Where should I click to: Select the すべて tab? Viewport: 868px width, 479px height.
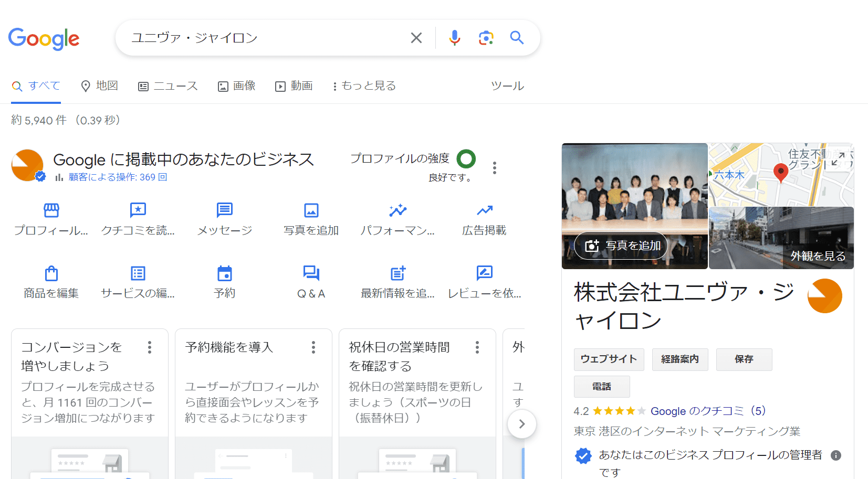pyautogui.click(x=36, y=86)
